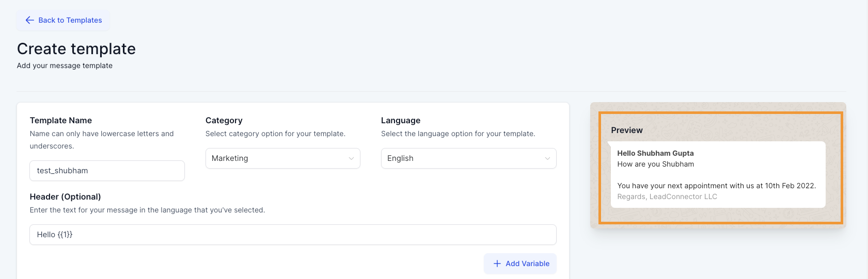Expand the Category chevron arrow
Image resolution: width=868 pixels, height=279 pixels.
click(x=351, y=158)
